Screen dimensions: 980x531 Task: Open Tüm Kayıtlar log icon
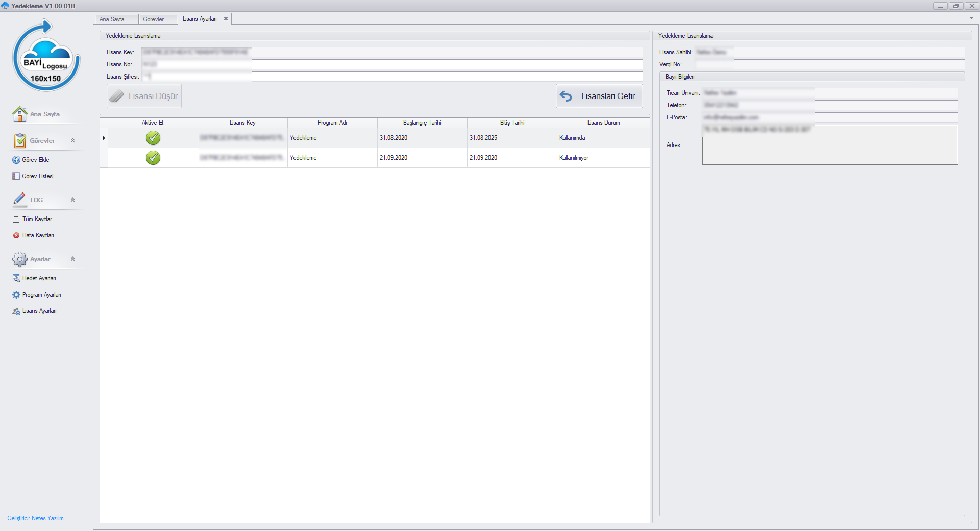tap(16, 219)
